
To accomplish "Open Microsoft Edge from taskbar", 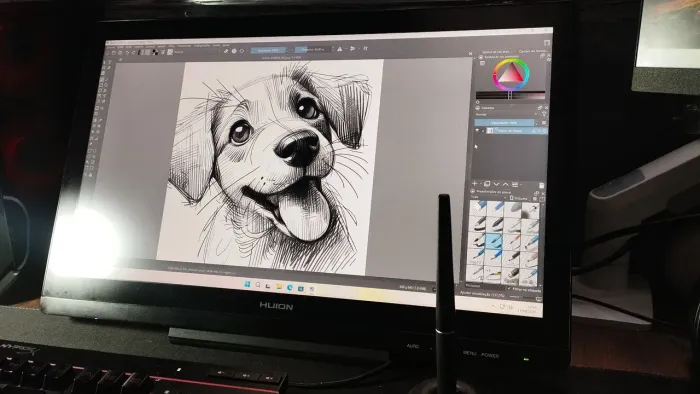I will [290, 287].
